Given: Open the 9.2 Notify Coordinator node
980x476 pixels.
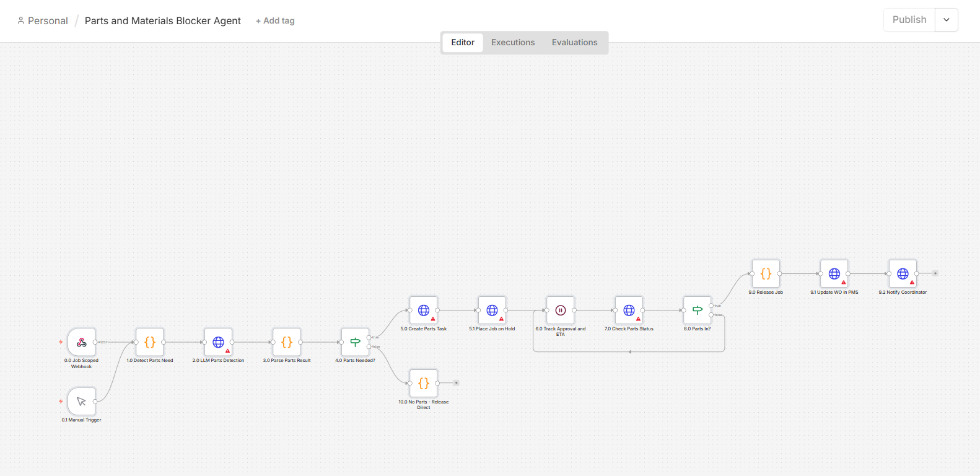Looking at the screenshot, I should click(x=903, y=273).
